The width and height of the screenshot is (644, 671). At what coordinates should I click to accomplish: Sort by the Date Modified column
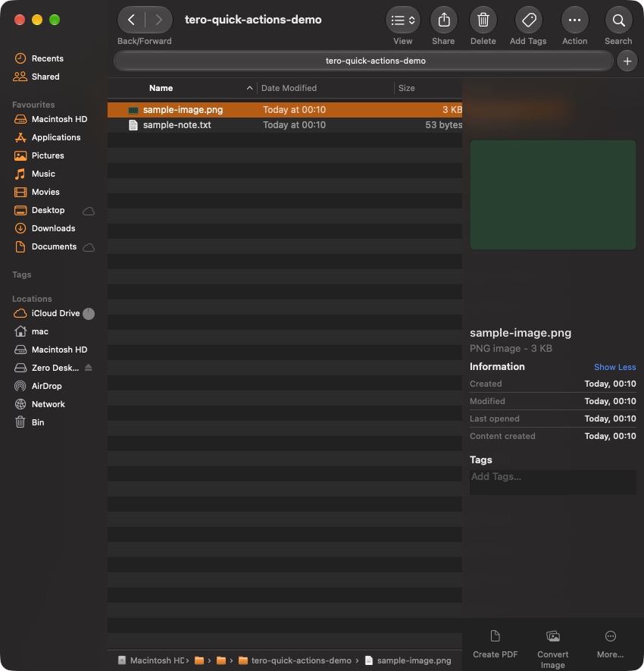pos(289,88)
